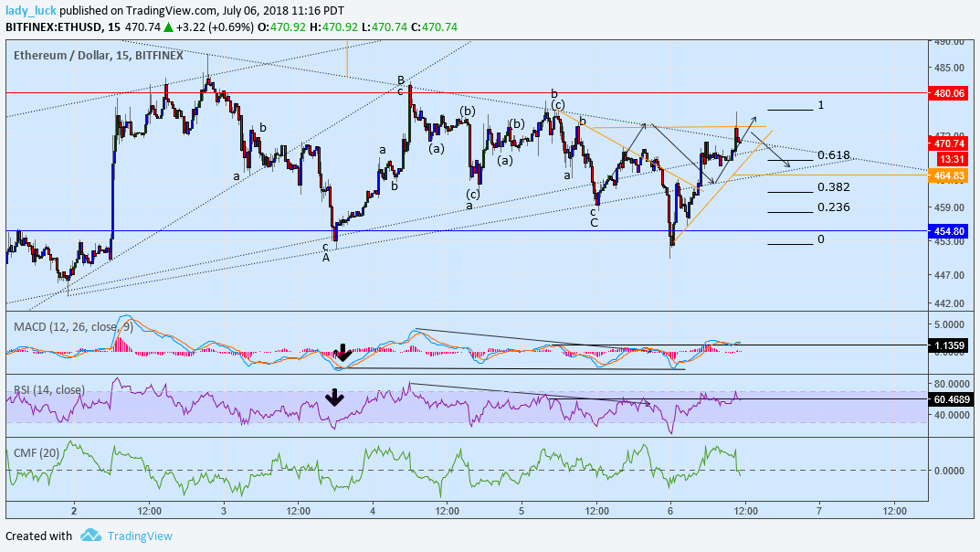The image size is (980, 552).
Task: Click the MACD 1.1359 value label
Action: click(949, 345)
